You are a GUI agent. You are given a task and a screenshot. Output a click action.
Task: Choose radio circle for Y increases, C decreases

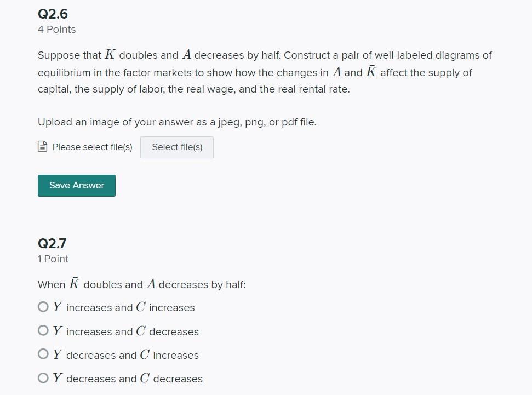click(x=43, y=330)
